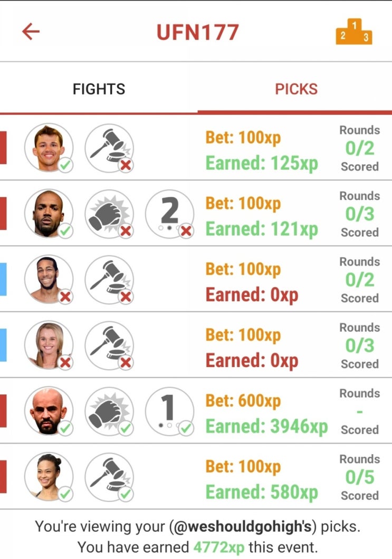The height and width of the screenshot is (559, 392).
Task: Go back using the red arrow
Action: point(31,32)
